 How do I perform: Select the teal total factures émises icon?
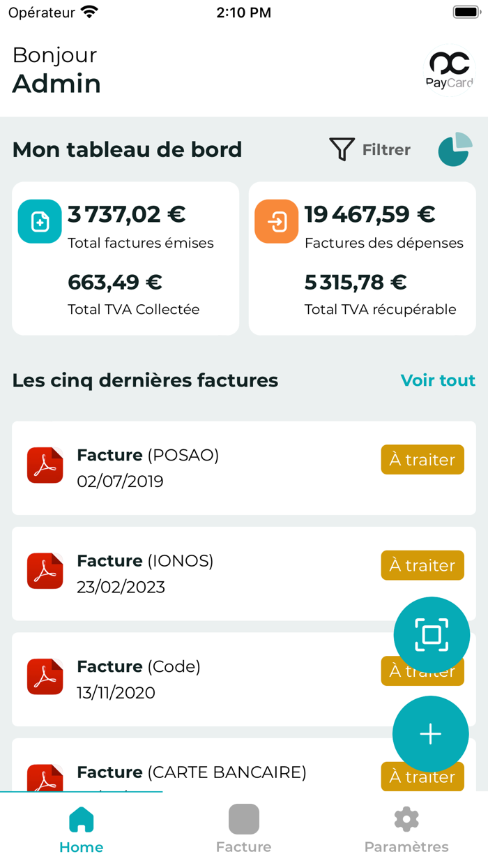click(x=39, y=220)
